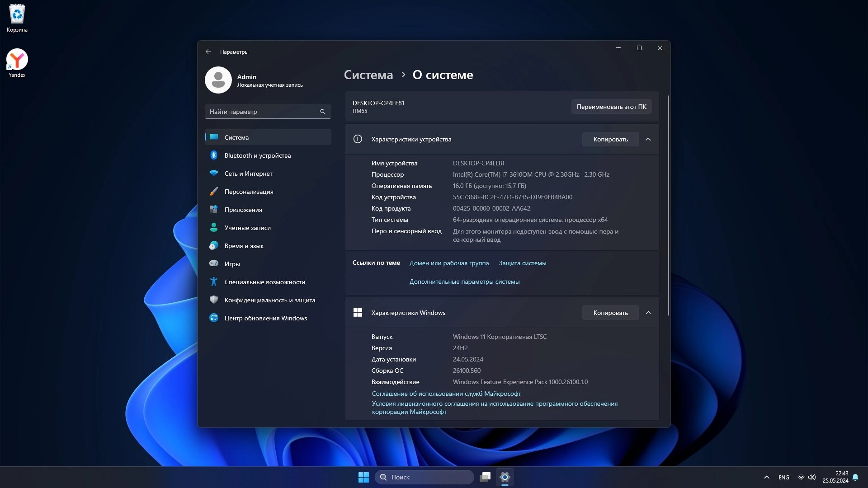868x488 pixels.
Task: Click the network Wi-Fi icon for Сеть и Интернет
Action: point(214,174)
